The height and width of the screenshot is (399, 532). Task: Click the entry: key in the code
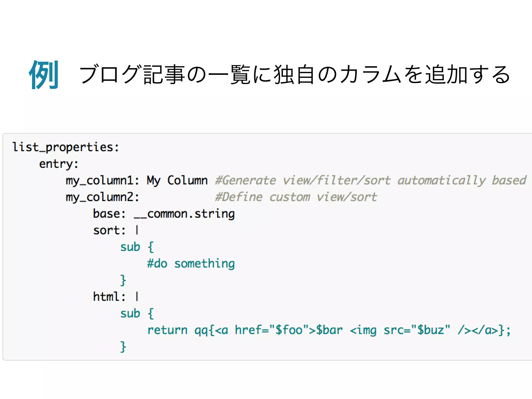pyautogui.click(x=59, y=164)
